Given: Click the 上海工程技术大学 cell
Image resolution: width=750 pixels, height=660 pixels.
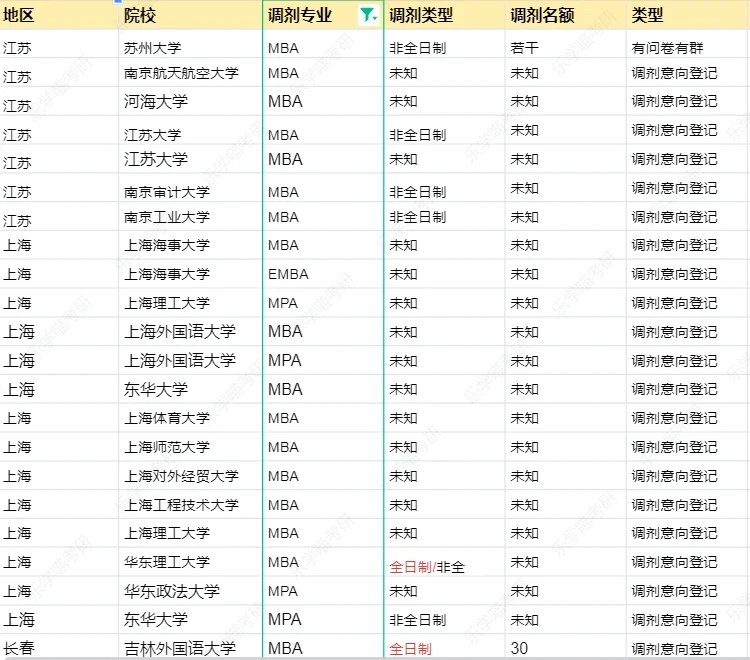Looking at the screenshot, I should (181, 505).
